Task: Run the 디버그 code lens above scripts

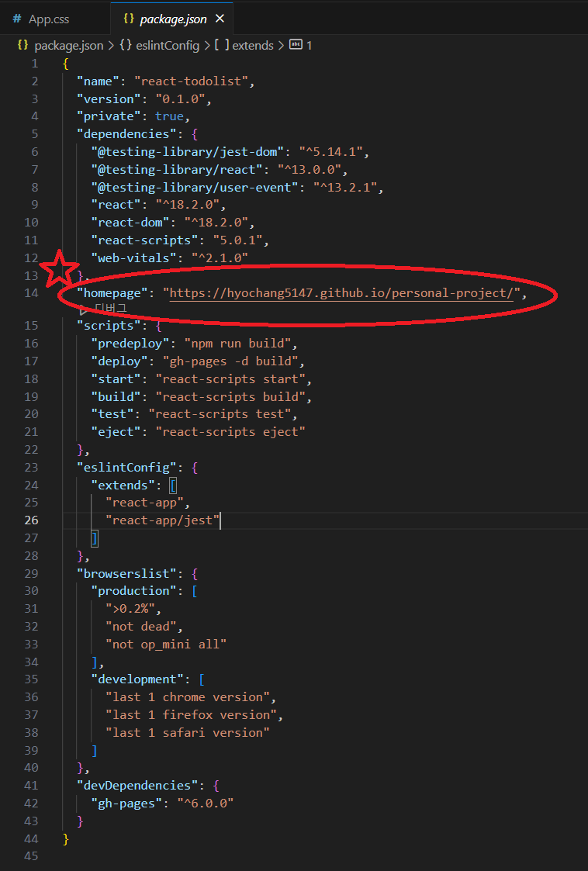Action: pos(110,309)
